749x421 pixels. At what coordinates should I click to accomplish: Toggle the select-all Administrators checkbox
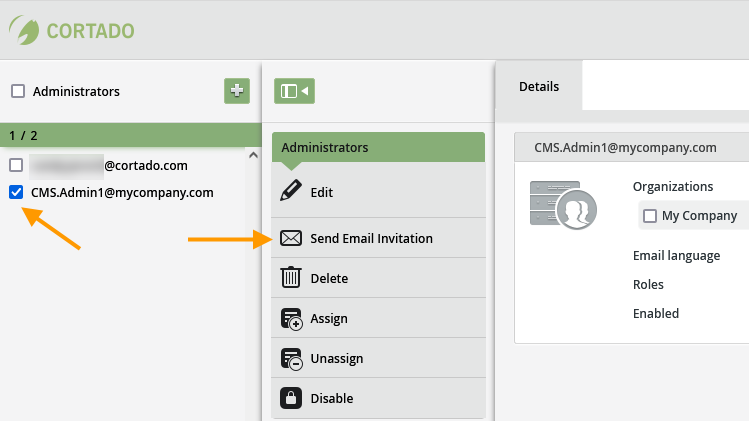[x=18, y=91]
